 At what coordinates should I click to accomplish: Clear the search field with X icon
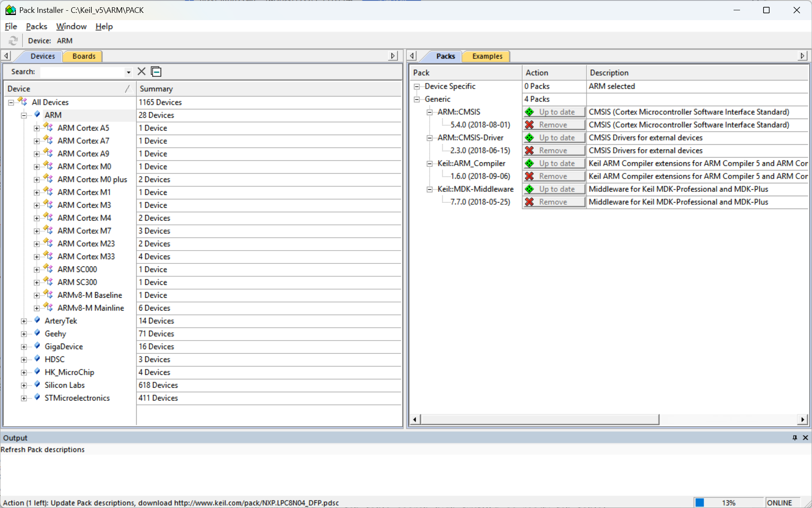[x=141, y=72]
